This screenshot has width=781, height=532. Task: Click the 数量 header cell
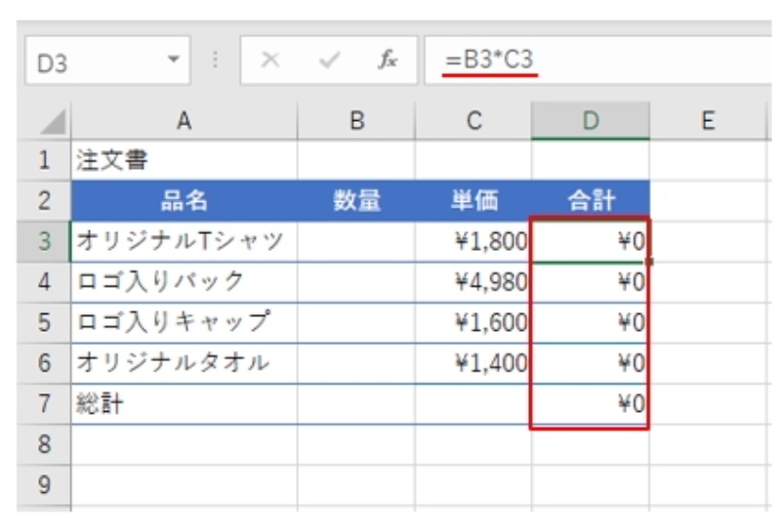[x=356, y=200]
